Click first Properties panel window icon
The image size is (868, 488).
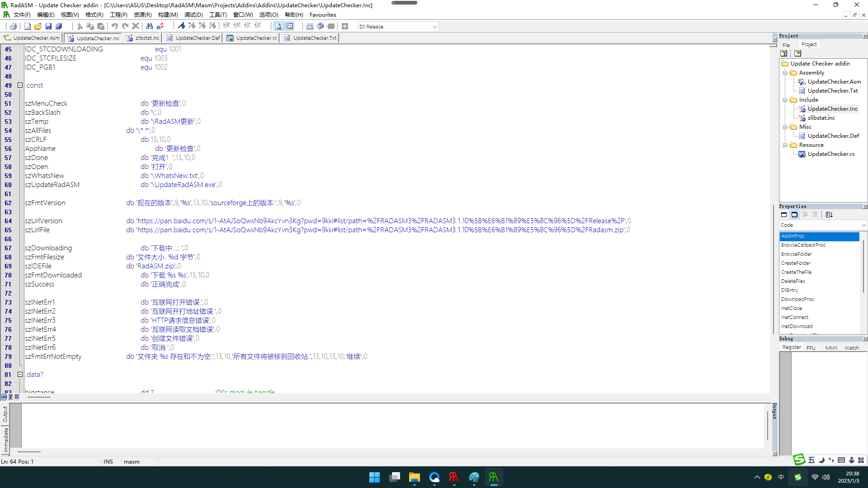[x=784, y=215]
